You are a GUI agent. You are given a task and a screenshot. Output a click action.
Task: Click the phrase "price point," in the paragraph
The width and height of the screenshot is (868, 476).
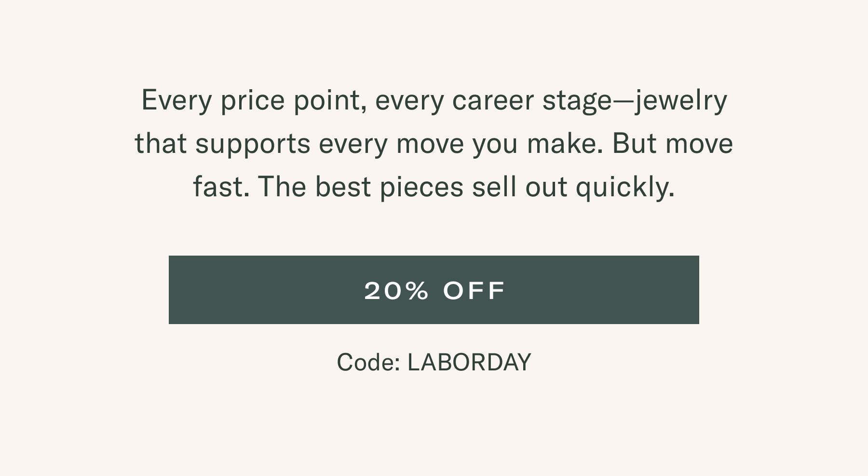tap(291, 101)
